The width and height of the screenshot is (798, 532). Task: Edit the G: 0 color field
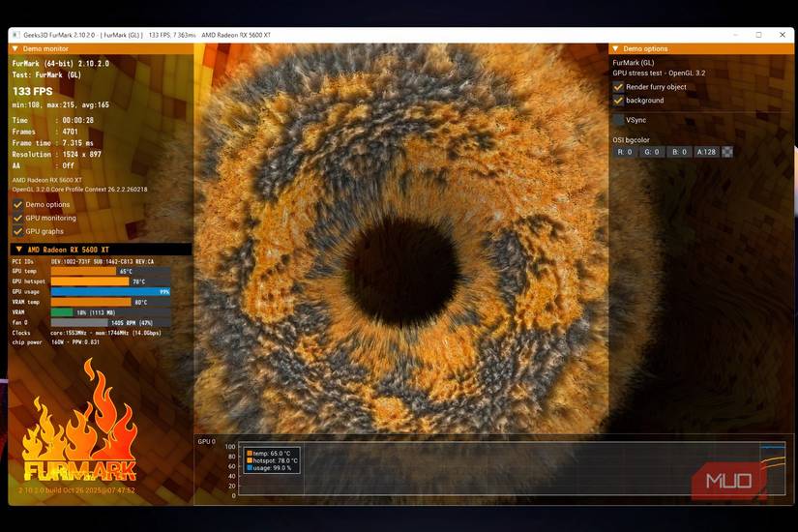652,152
